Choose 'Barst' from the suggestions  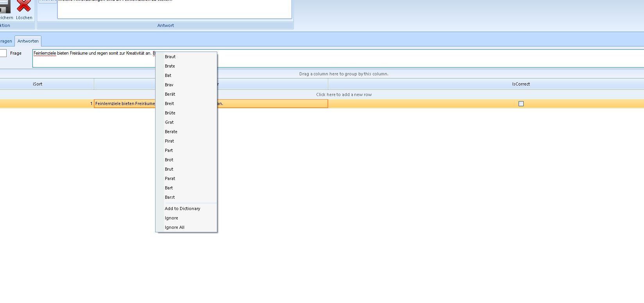(x=170, y=197)
